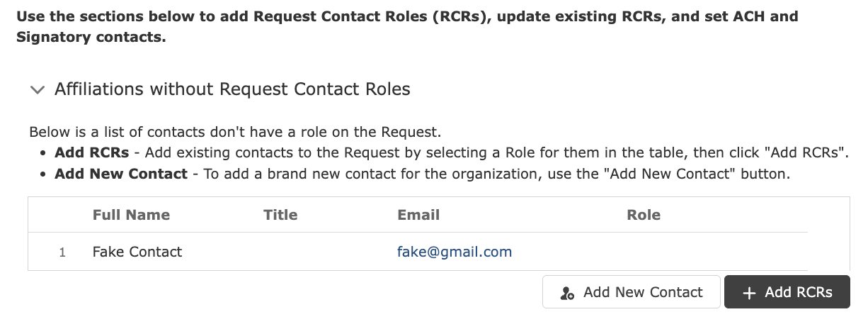Click the bold Add New Contact bullet text

click(121, 174)
